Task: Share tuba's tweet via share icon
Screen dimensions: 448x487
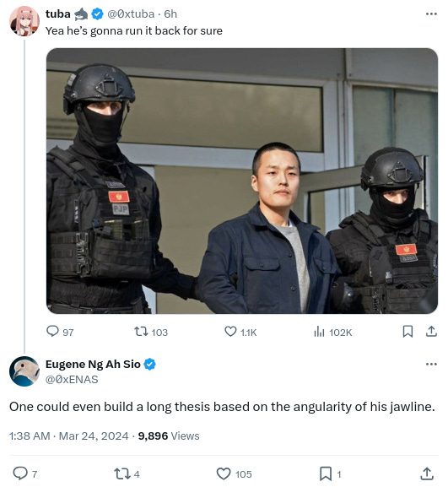Action: (x=431, y=332)
